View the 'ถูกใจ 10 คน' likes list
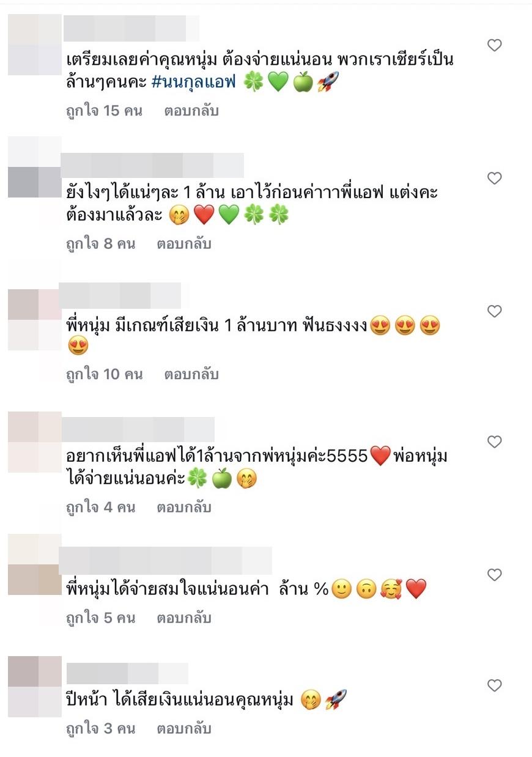 104,374
